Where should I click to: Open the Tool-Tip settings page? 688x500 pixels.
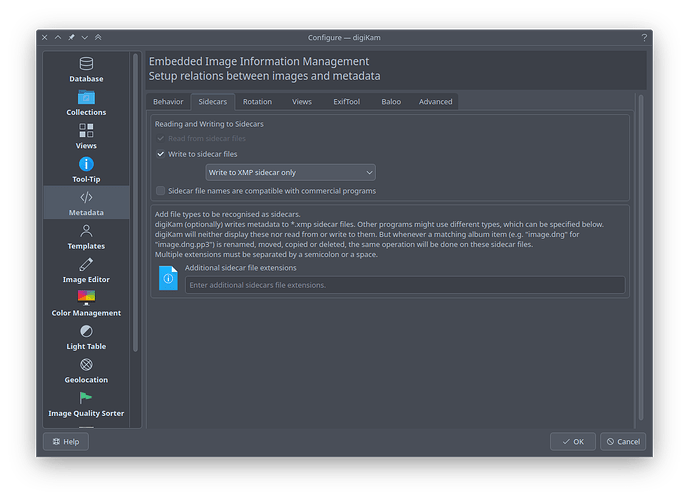pos(86,170)
